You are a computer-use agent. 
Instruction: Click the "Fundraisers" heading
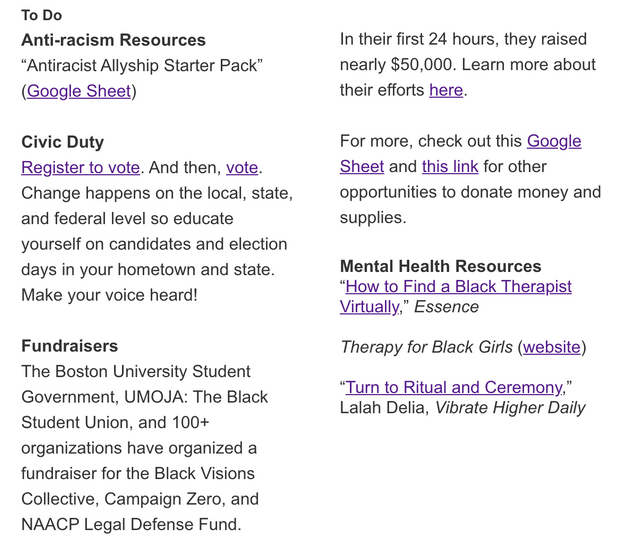69,346
